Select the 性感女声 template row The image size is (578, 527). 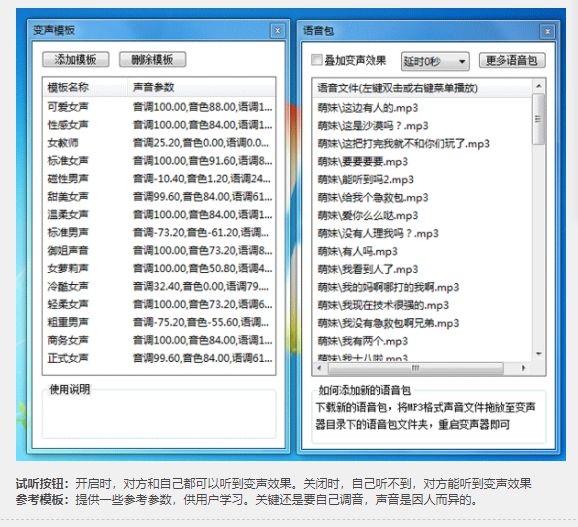(159, 125)
